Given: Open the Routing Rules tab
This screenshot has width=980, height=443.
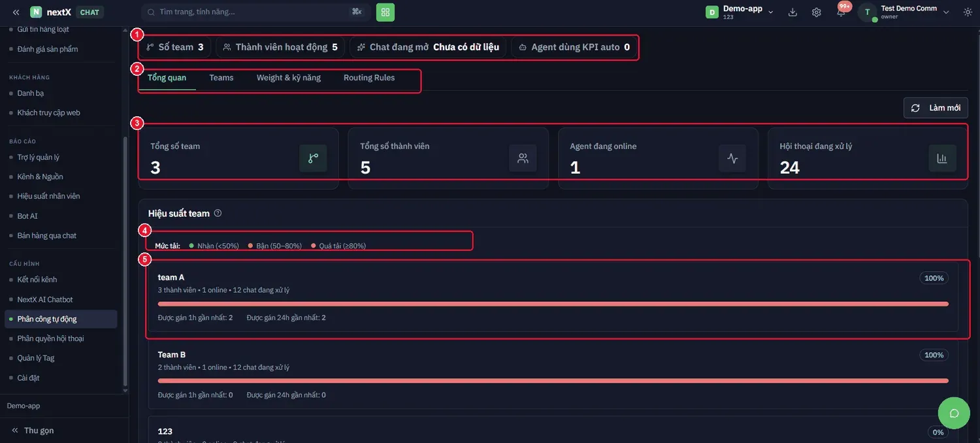Looking at the screenshot, I should coord(369,78).
